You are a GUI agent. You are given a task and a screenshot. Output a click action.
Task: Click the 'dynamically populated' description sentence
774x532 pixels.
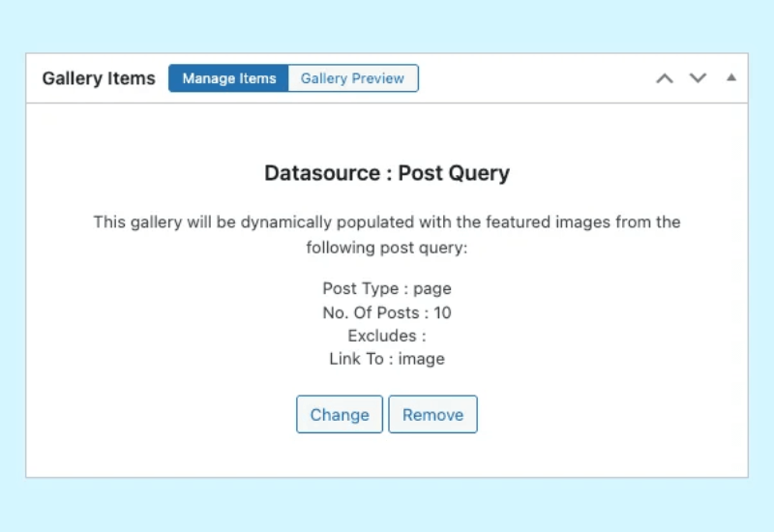click(387, 222)
